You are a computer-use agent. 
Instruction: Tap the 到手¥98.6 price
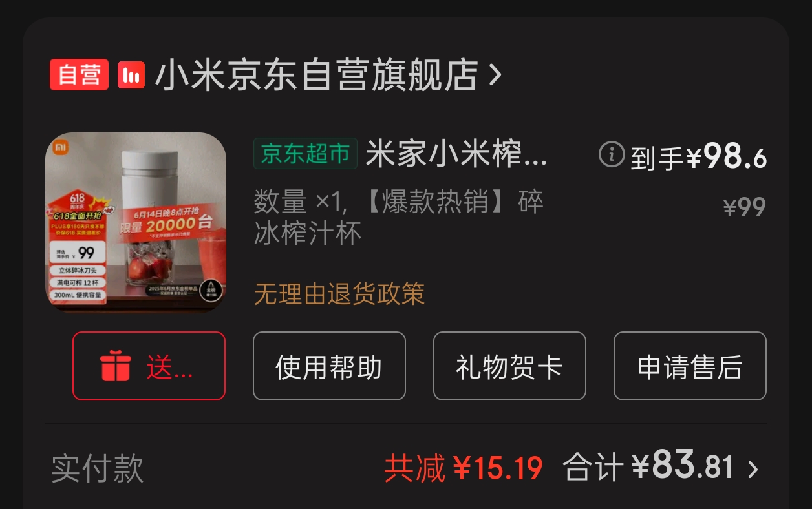[x=699, y=156]
